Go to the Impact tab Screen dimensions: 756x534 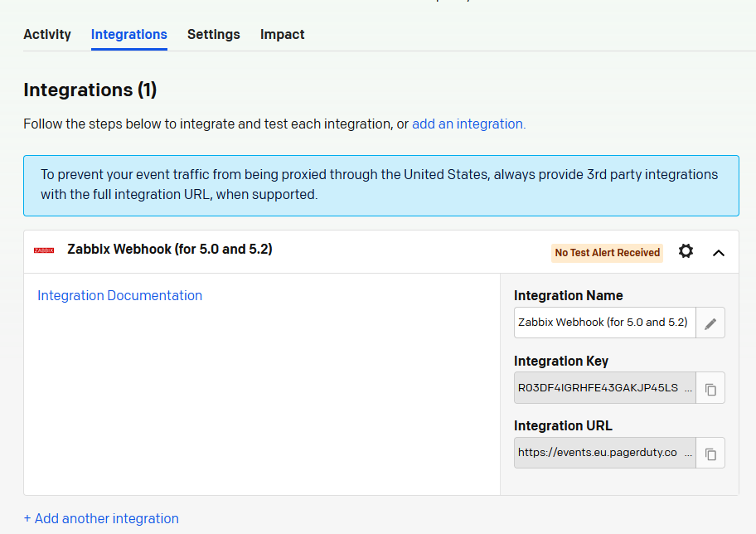[283, 35]
